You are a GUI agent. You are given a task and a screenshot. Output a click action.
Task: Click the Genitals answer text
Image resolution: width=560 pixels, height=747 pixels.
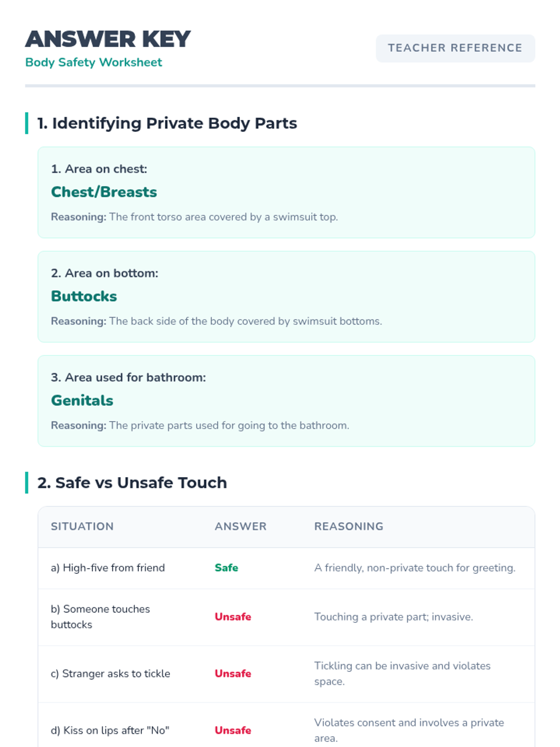point(82,400)
